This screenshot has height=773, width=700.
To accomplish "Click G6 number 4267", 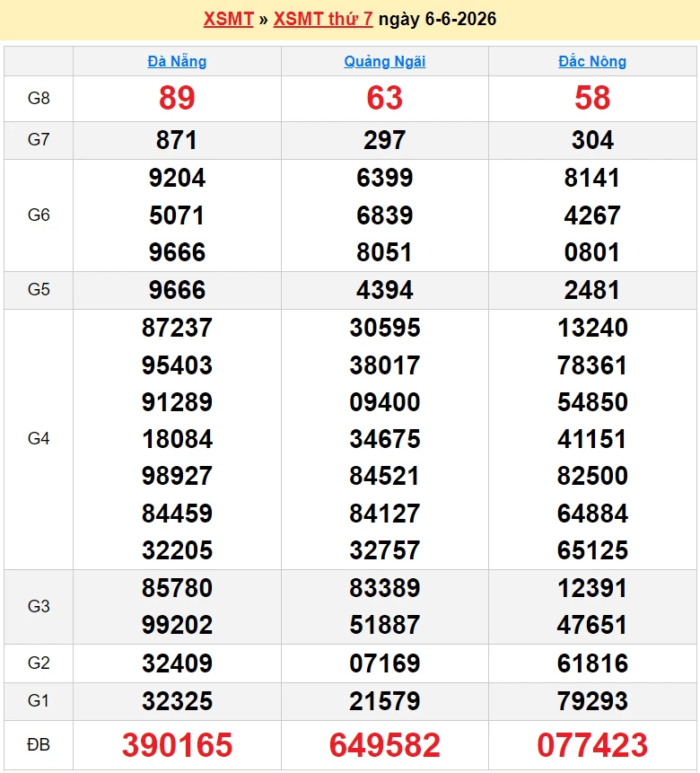I will point(592,215).
